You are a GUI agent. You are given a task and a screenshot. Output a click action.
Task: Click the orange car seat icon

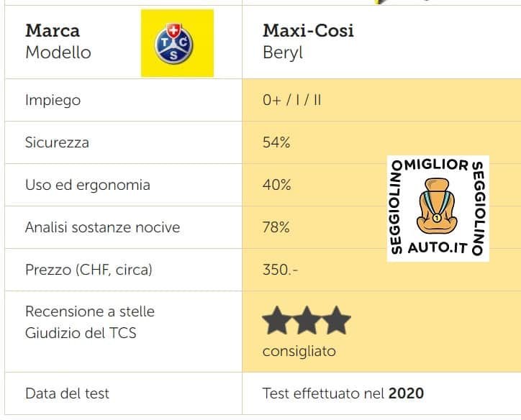tap(437, 206)
